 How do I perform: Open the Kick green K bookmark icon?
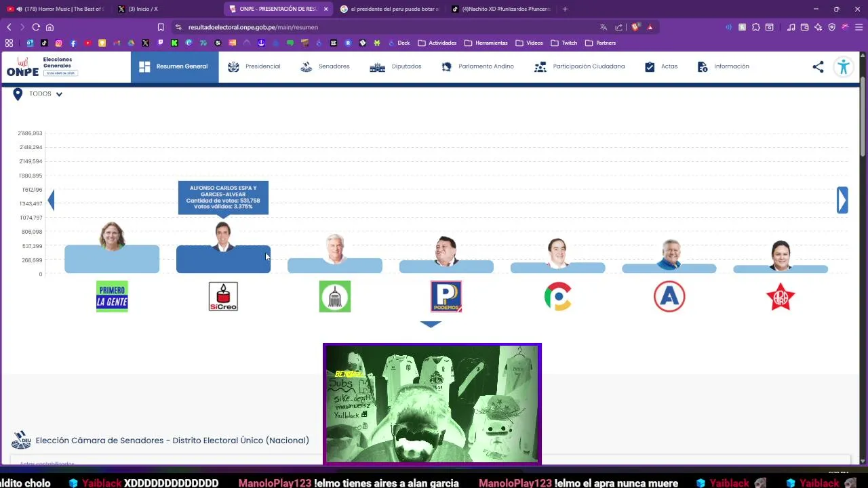pos(174,43)
